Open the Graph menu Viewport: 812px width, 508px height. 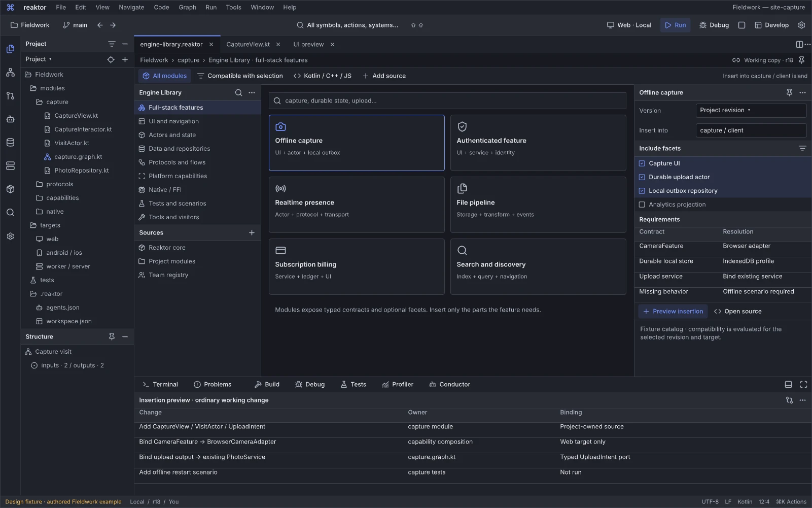point(187,7)
